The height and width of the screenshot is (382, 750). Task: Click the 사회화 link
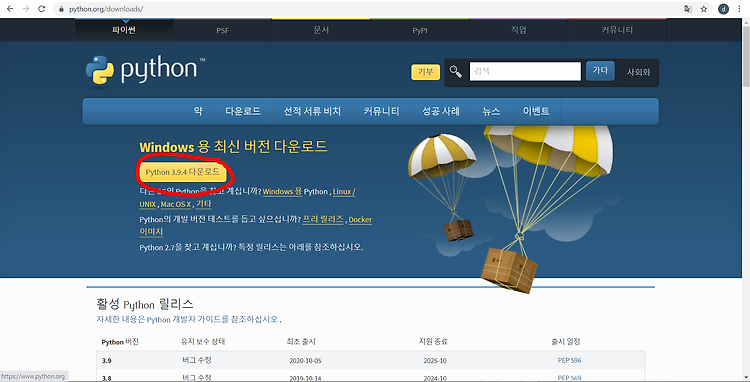click(639, 73)
